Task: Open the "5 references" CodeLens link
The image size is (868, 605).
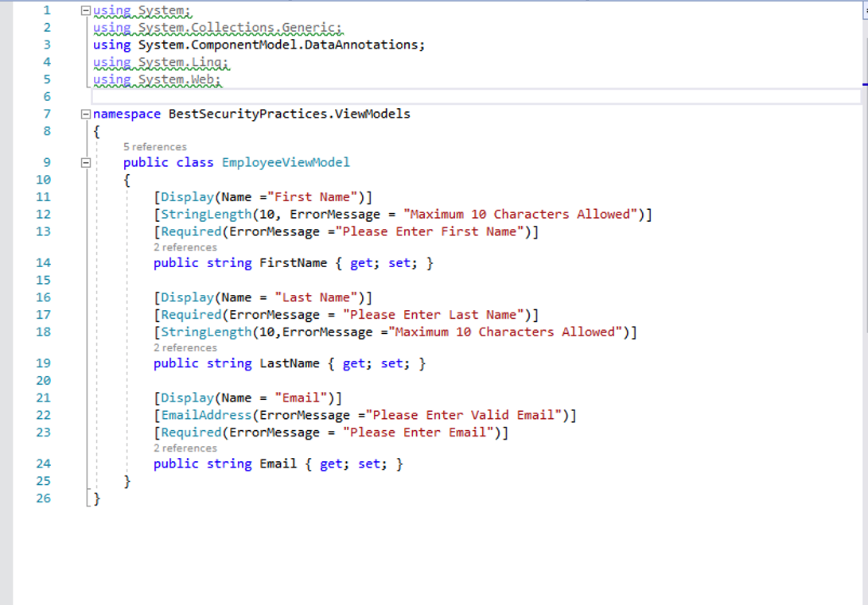Action: pyautogui.click(x=155, y=147)
